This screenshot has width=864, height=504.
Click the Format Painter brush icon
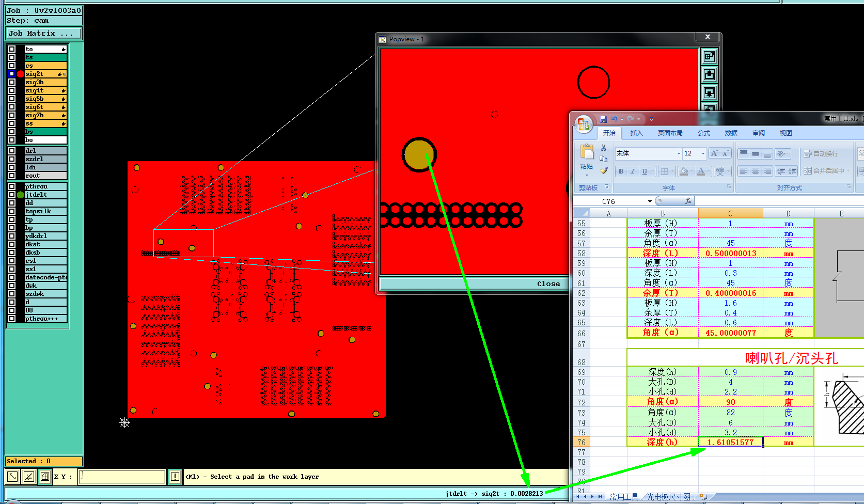click(x=603, y=170)
